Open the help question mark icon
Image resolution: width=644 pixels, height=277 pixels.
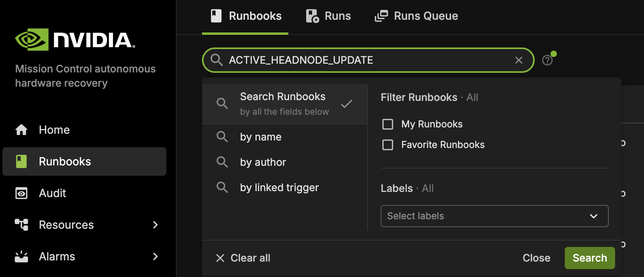point(547,60)
